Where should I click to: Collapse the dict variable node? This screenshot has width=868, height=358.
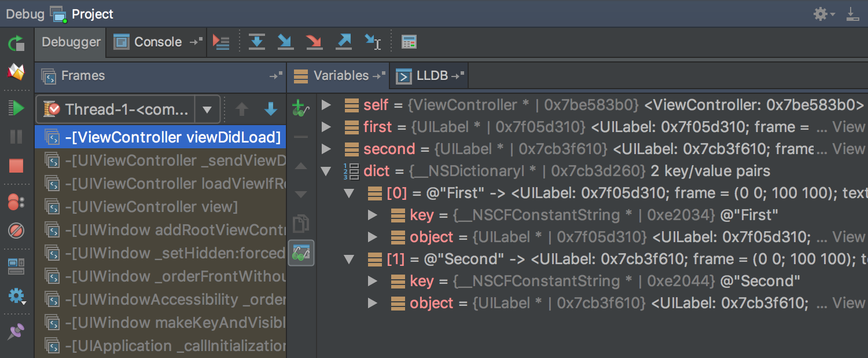(x=326, y=171)
